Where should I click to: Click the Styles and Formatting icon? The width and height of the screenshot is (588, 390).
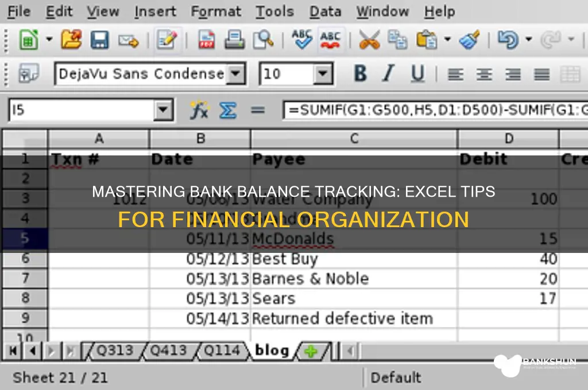click(29, 73)
